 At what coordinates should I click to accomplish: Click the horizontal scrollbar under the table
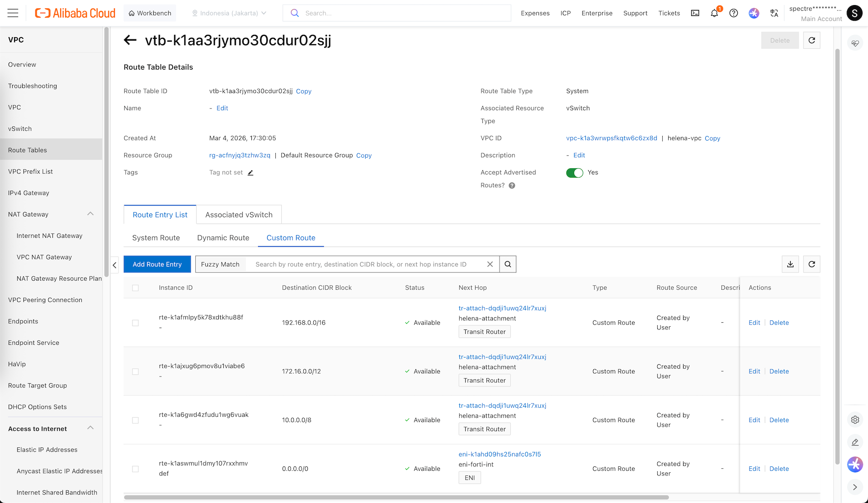(x=396, y=497)
